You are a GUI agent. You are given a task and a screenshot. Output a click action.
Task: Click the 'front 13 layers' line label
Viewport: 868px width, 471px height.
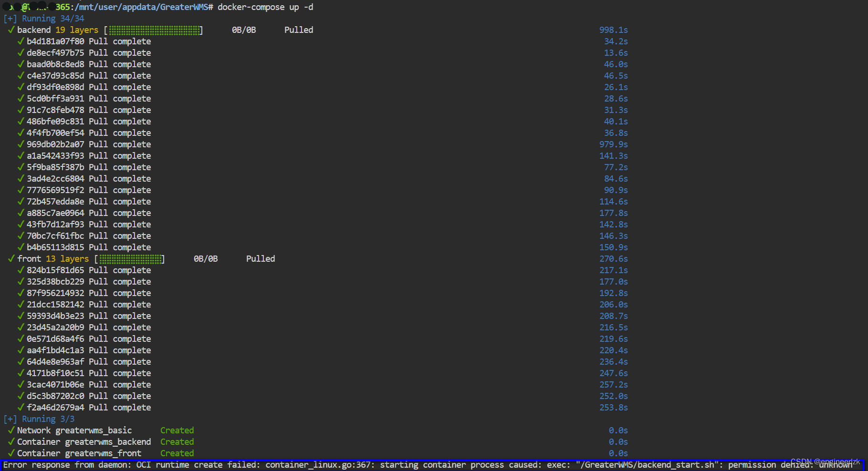tap(53, 259)
